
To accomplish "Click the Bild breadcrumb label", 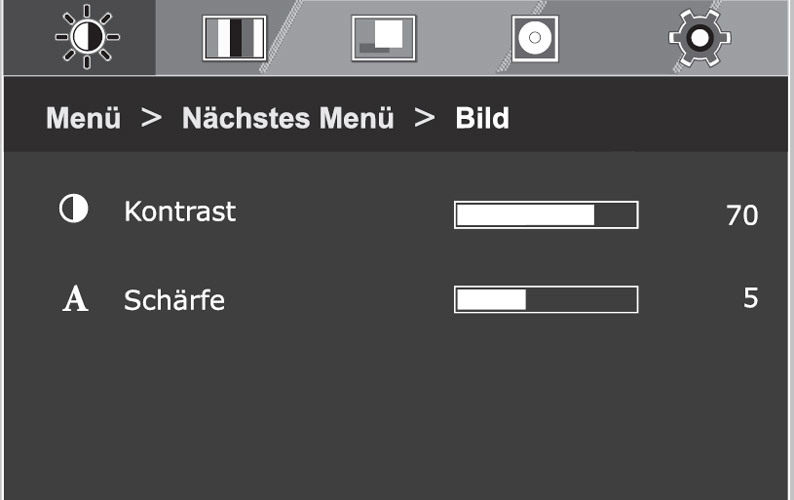I will 482,118.
